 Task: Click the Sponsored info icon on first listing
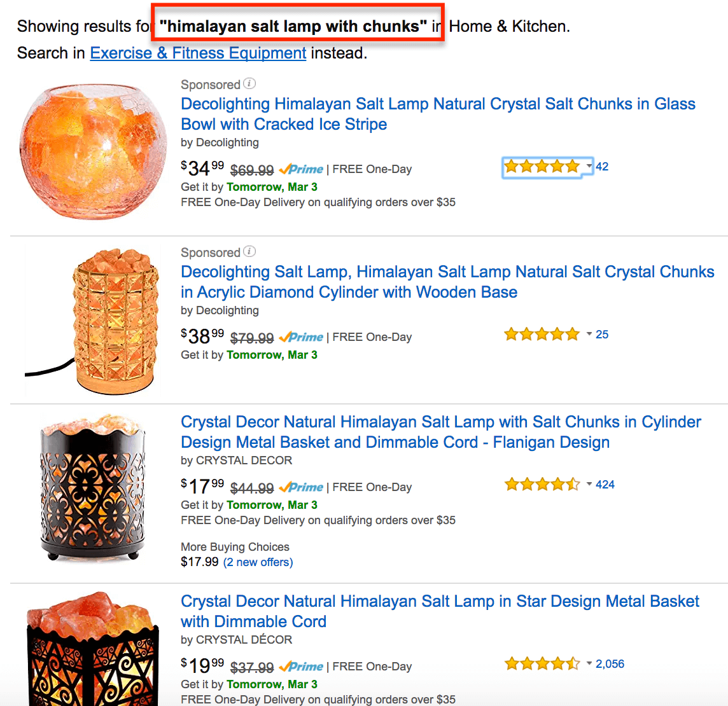click(250, 84)
